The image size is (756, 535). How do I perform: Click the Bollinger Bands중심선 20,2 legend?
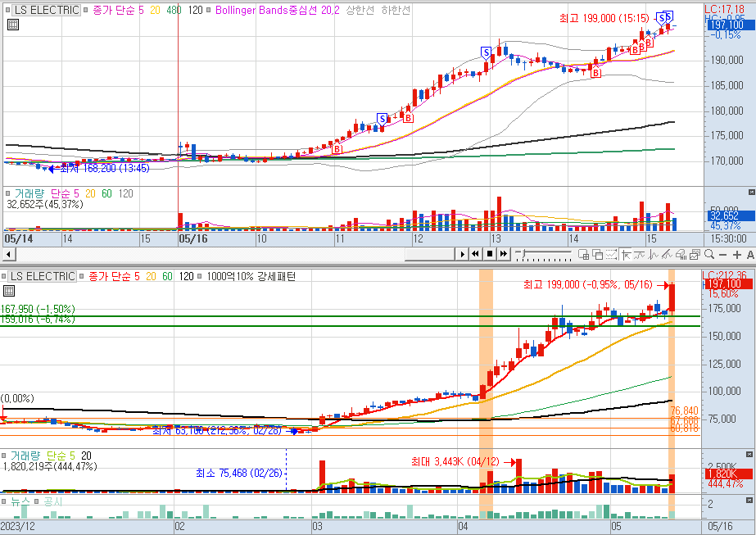pyautogui.click(x=277, y=10)
